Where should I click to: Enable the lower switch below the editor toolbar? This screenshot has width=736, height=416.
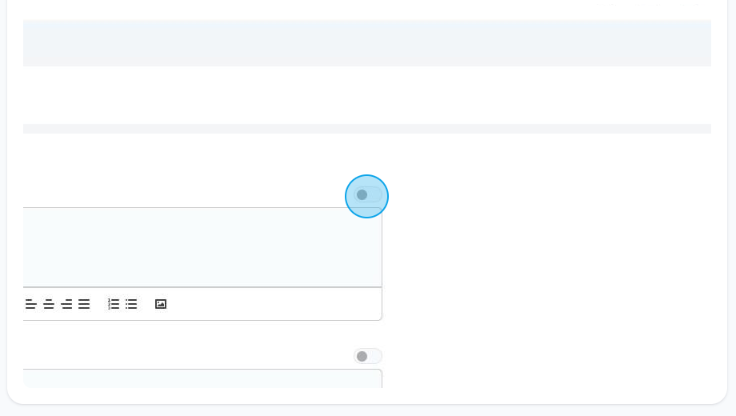coord(368,356)
